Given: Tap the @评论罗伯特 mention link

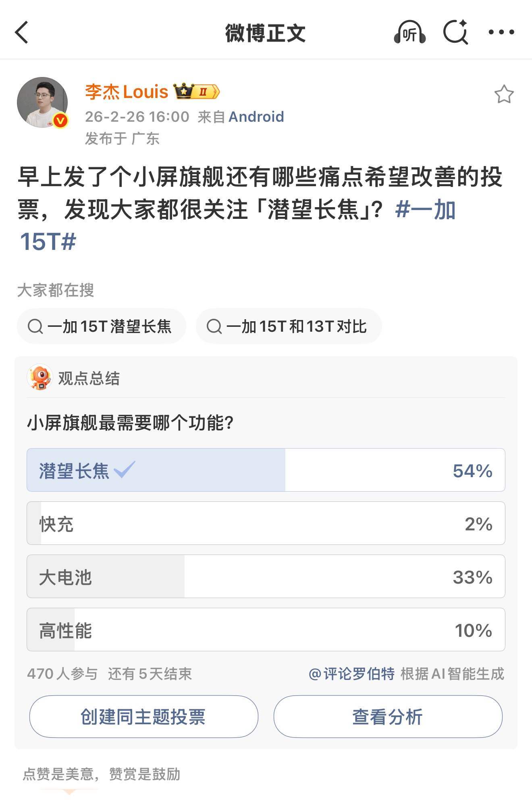Looking at the screenshot, I should [x=351, y=674].
